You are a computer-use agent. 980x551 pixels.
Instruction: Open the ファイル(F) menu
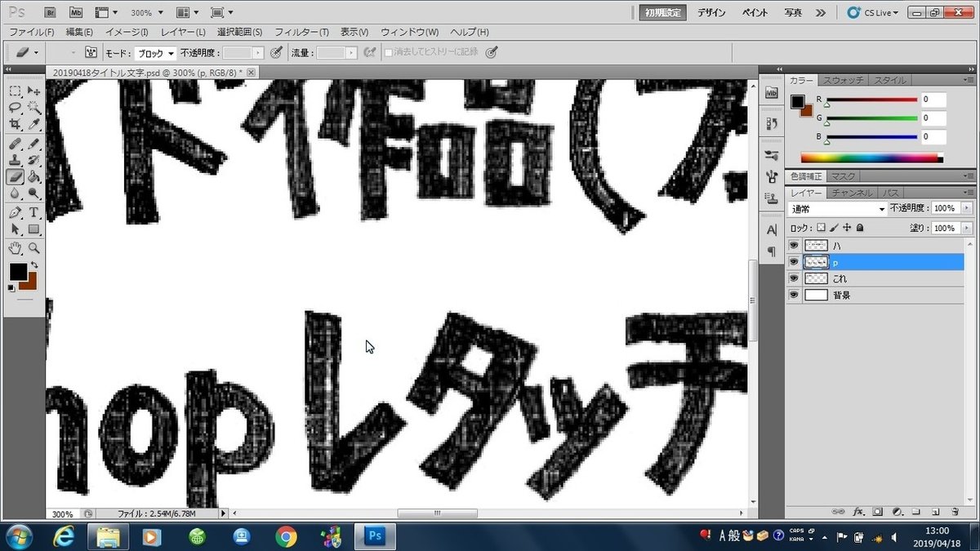[32, 32]
